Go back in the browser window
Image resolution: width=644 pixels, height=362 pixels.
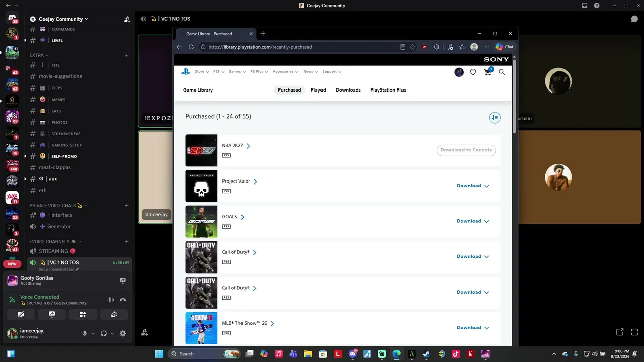point(179,47)
